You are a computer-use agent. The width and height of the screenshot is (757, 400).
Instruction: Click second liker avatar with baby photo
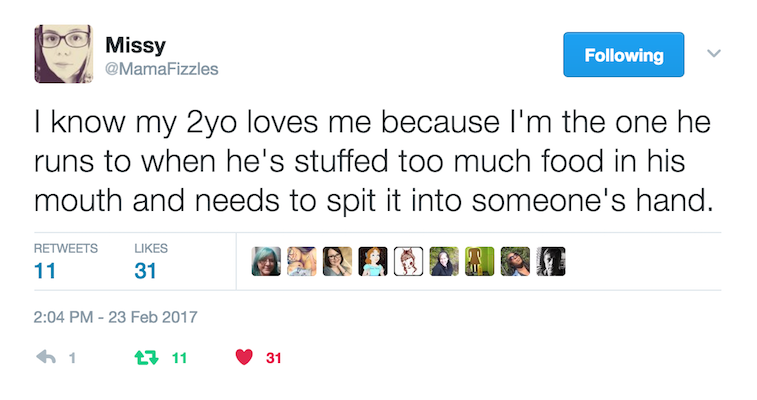pyautogui.click(x=302, y=262)
